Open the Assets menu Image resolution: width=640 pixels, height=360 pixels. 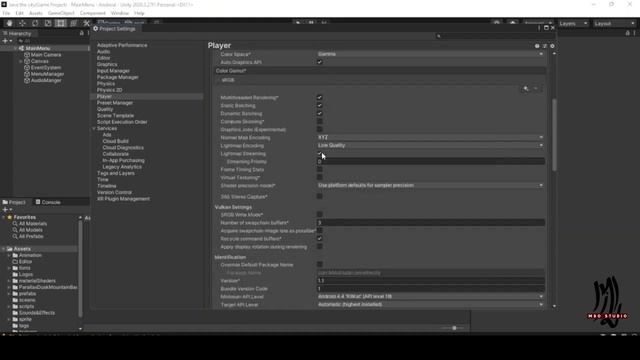[36, 13]
